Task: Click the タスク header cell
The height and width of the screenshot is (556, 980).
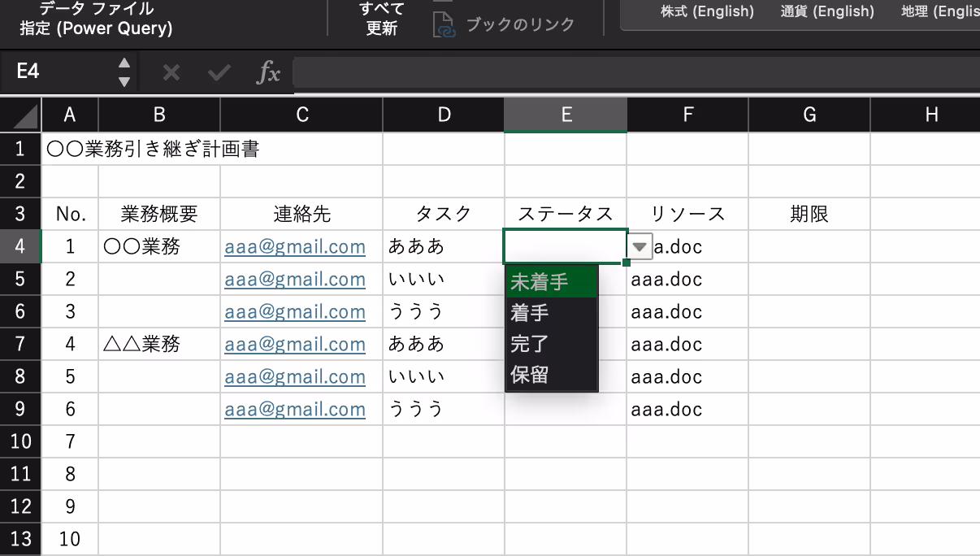Action: [444, 214]
